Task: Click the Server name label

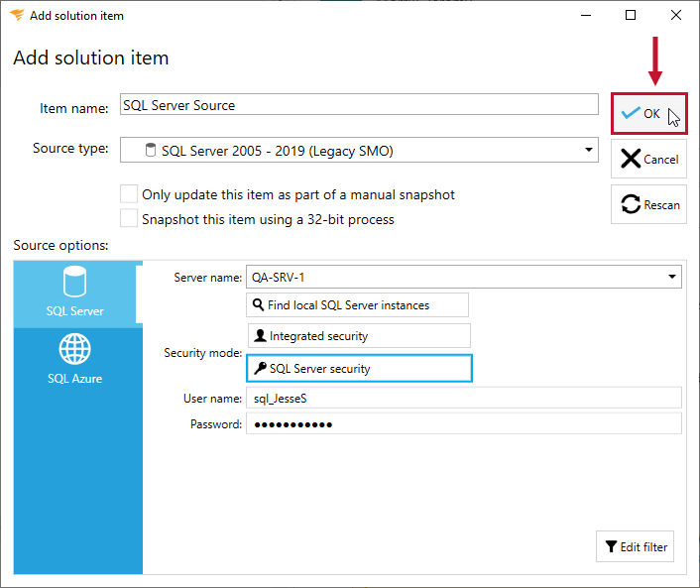Action: pyautogui.click(x=207, y=278)
